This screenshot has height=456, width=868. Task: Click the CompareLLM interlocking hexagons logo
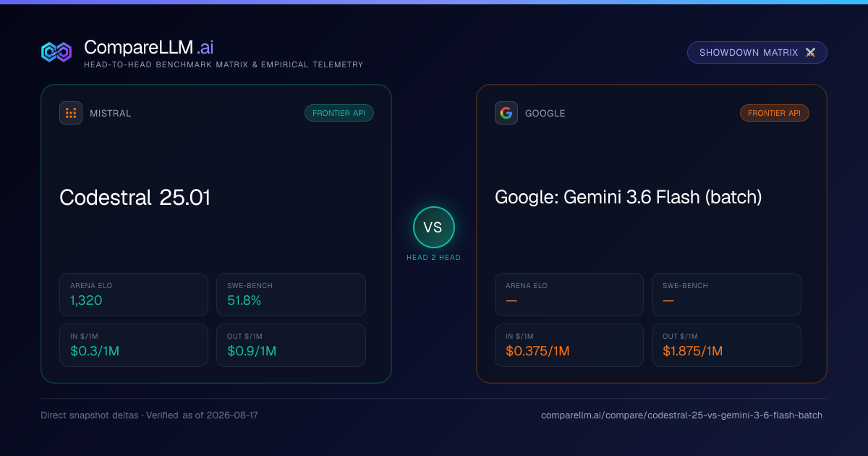[56, 51]
